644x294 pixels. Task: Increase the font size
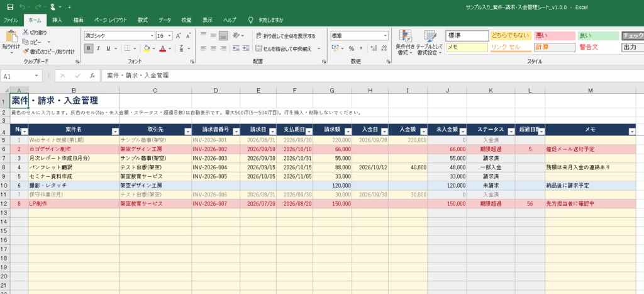[179, 36]
